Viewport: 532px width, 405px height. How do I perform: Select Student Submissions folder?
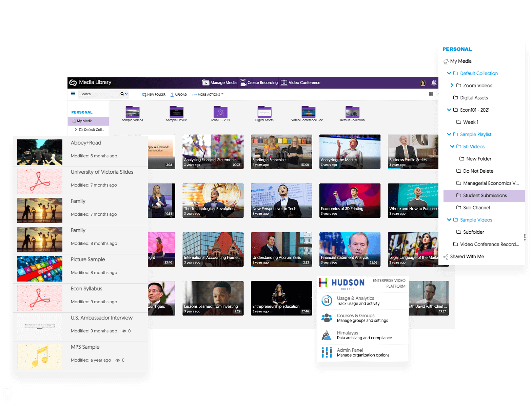pos(484,196)
